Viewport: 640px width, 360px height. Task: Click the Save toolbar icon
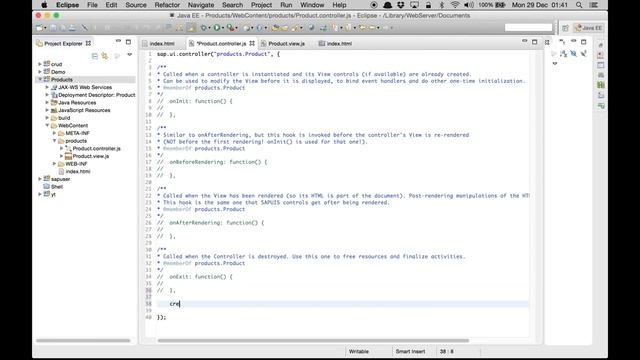(53, 28)
